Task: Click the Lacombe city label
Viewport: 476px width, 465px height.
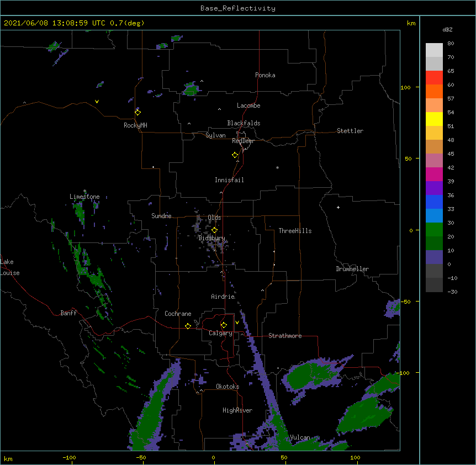Action: point(248,105)
